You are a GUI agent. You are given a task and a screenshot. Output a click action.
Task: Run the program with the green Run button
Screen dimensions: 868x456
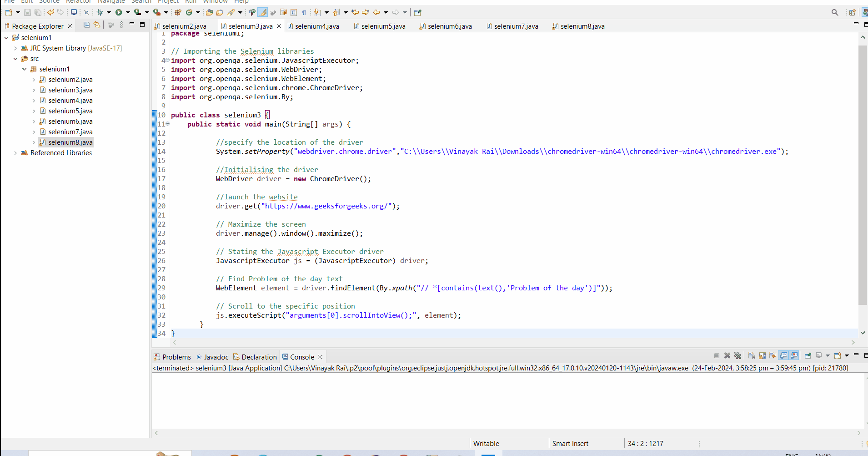(119, 12)
